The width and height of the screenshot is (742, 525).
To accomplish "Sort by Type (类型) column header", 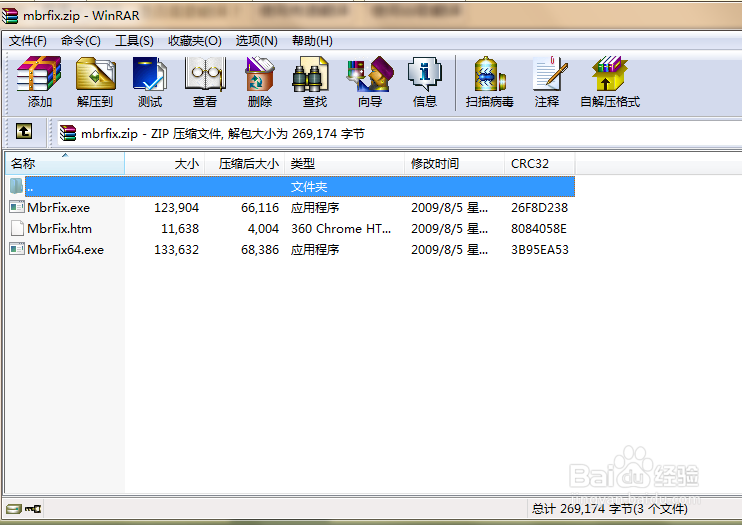I will (x=344, y=164).
